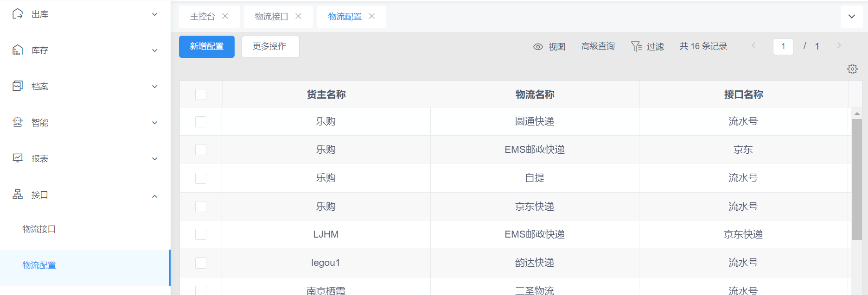
Task: Click the LJHM cell
Action: [x=326, y=234]
